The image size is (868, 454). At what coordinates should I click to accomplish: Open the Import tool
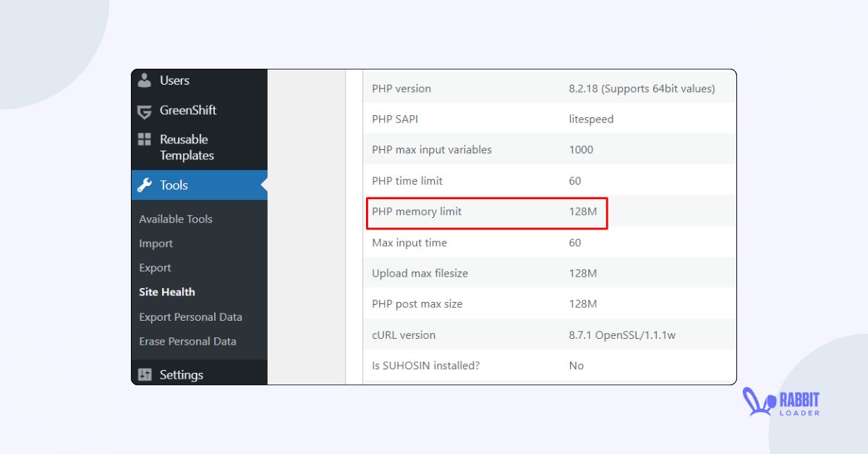[x=156, y=243]
